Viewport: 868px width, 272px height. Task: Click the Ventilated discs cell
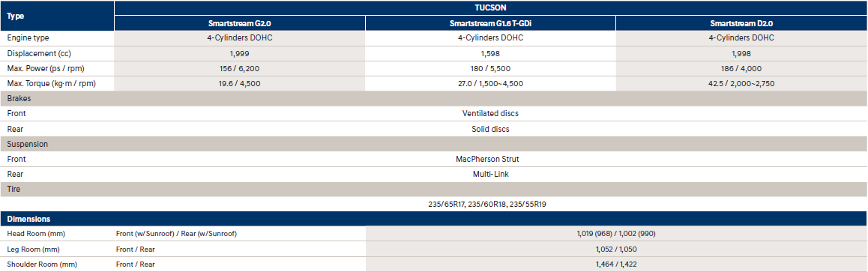[x=490, y=113]
